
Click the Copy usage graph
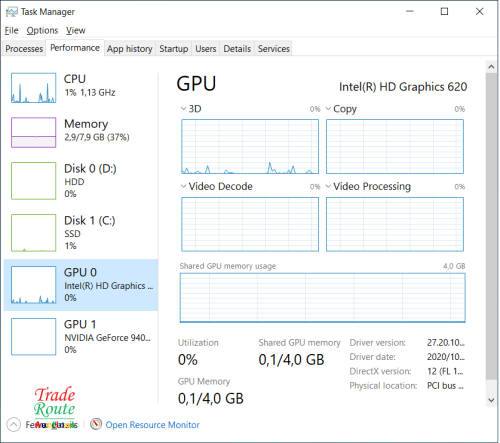395,147
